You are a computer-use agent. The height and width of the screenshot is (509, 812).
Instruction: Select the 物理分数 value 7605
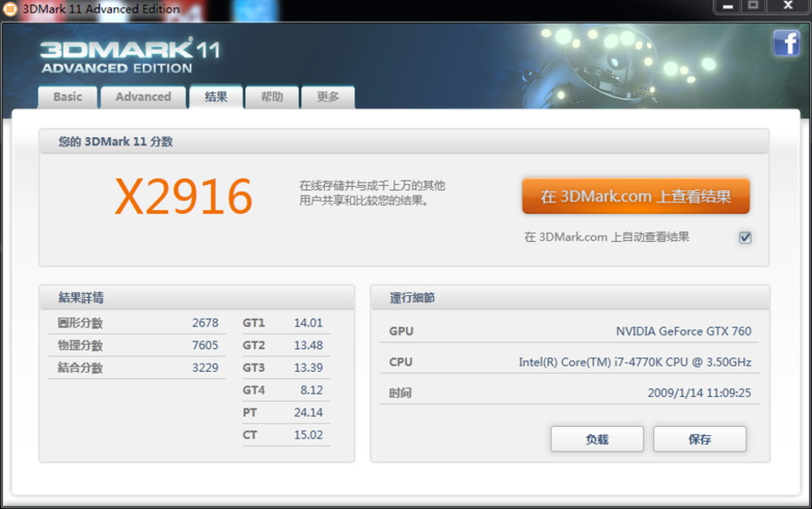tap(205, 345)
